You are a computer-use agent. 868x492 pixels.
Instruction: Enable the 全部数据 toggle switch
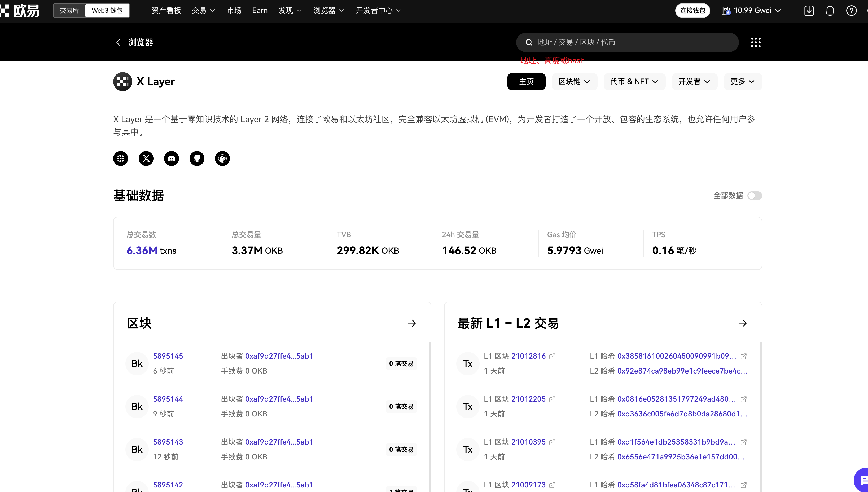755,196
